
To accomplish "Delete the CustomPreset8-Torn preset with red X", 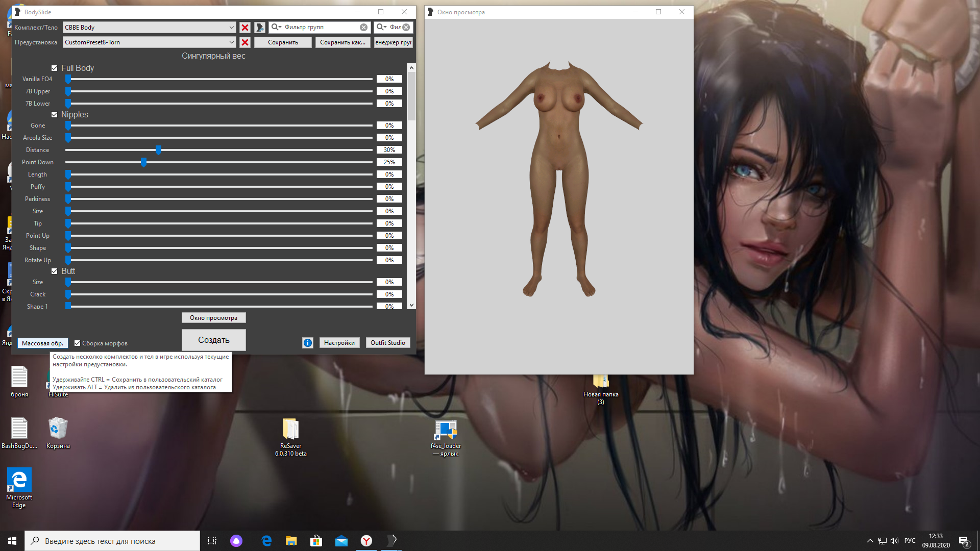I will click(x=245, y=42).
